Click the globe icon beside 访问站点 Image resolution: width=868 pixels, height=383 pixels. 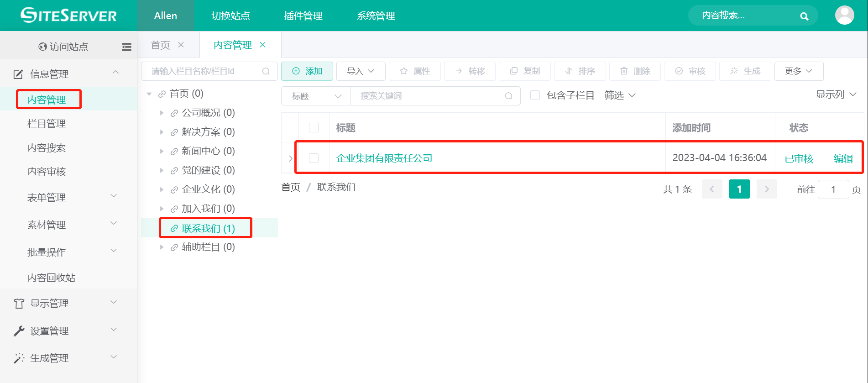pos(43,47)
